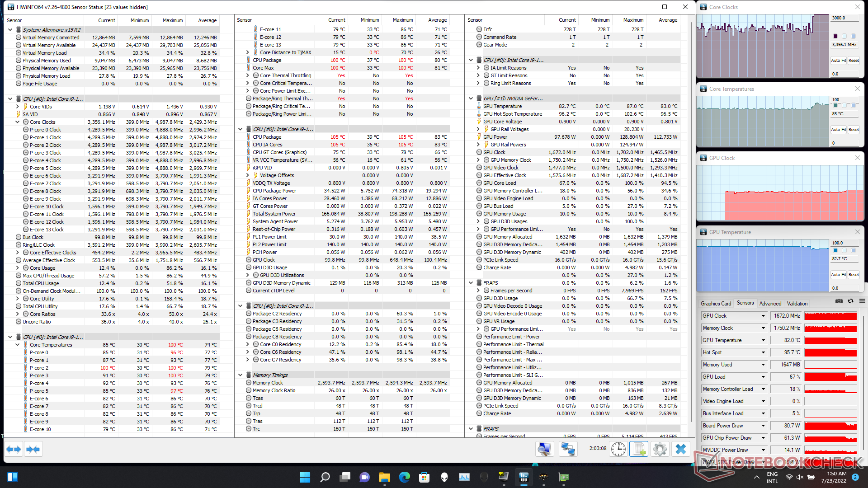Click the shrink columns arrows button

(x=33, y=449)
